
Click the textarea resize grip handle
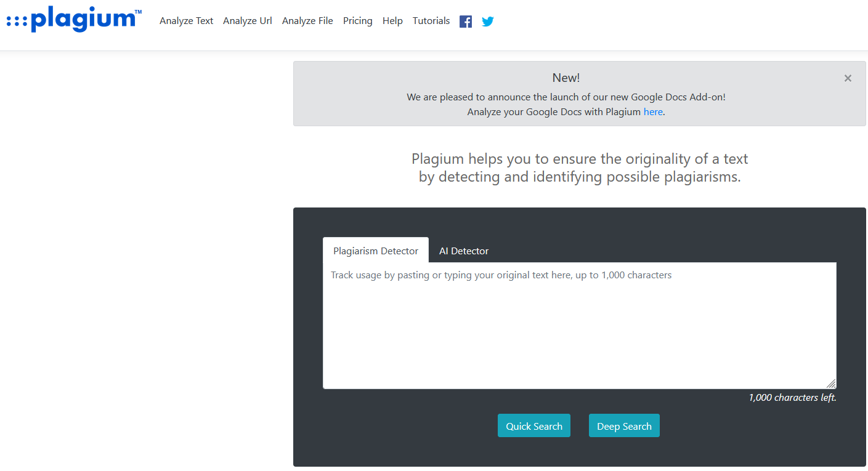[x=831, y=384]
